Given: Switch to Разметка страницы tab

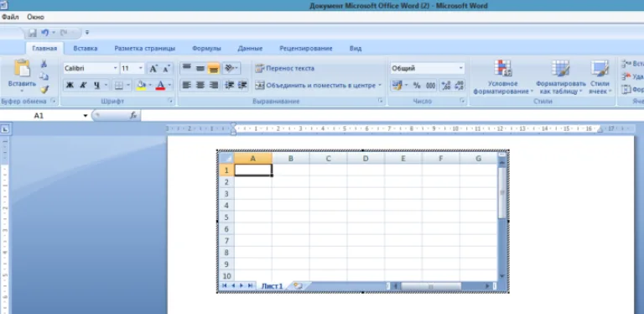Looking at the screenshot, I should click(144, 48).
